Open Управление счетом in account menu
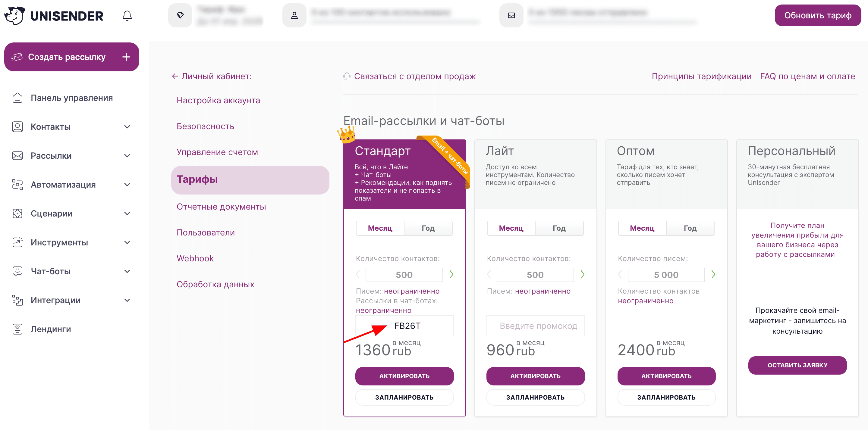 217,152
